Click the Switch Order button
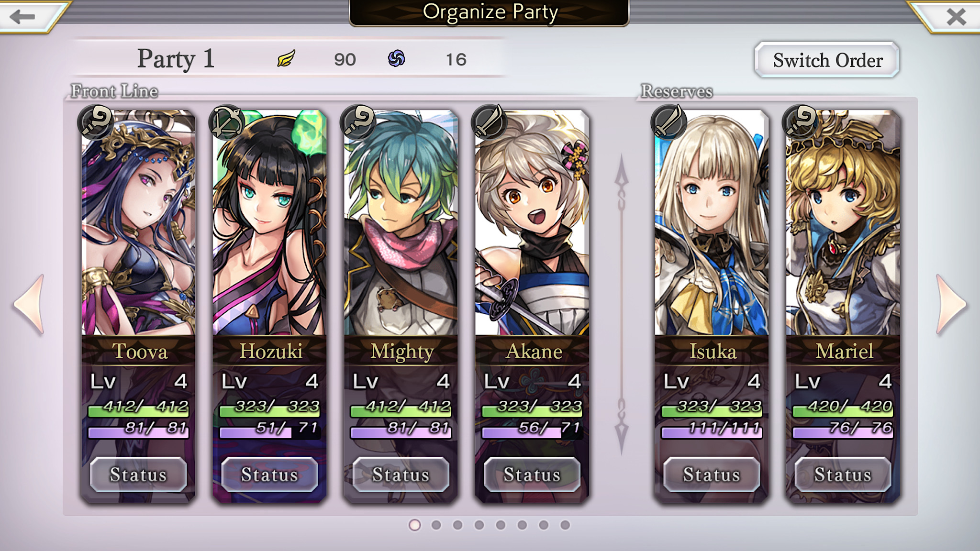Screen dimensions: 980x551 pos(827,60)
